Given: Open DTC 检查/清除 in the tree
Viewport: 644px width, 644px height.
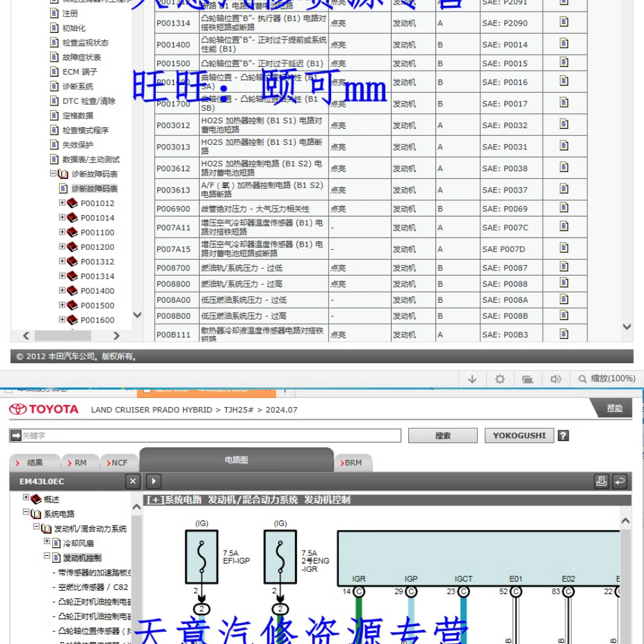Looking at the screenshot, I should [89, 101].
